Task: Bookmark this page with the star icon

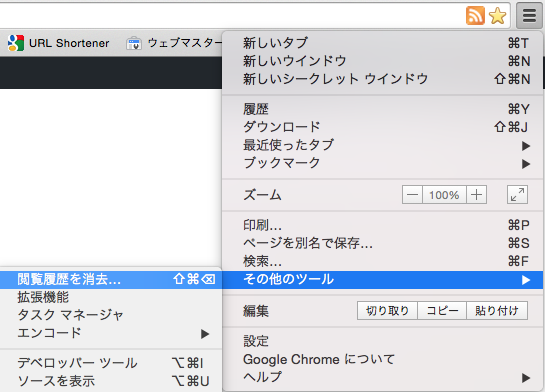Action: (497, 16)
